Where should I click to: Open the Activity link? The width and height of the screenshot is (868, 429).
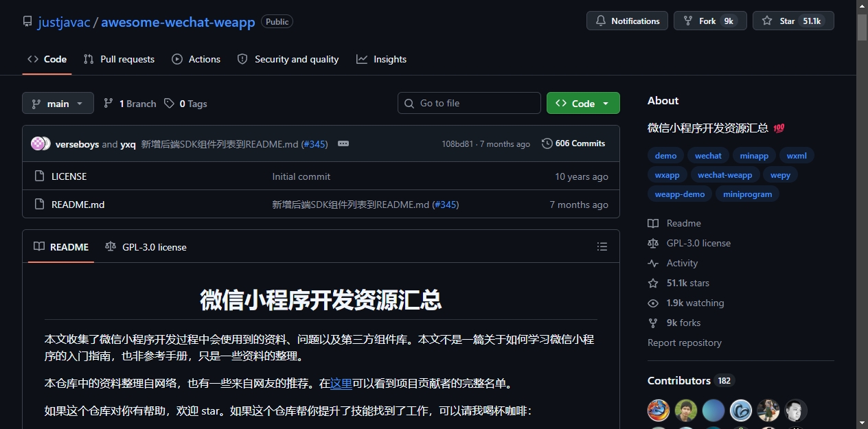[x=673, y=263]
